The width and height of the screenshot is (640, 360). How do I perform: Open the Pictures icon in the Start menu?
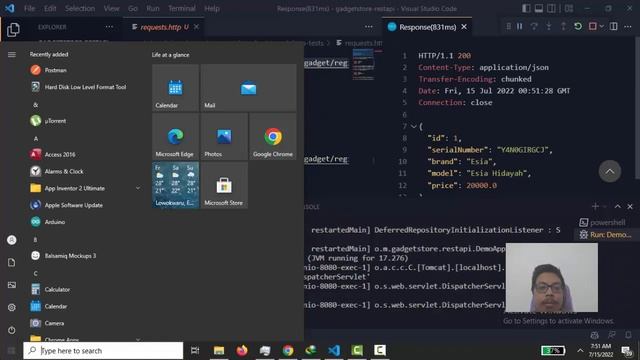coord(12,285)
